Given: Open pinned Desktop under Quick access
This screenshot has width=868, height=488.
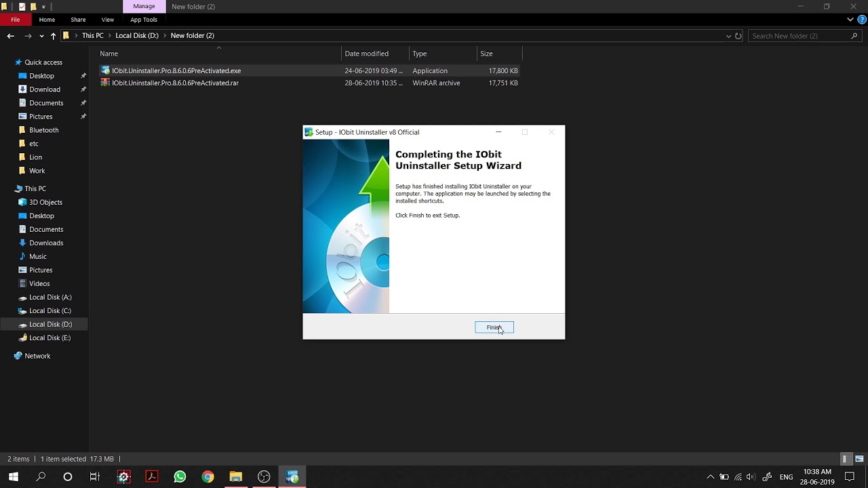Looking at the screenshot, I should click(41, 76).
